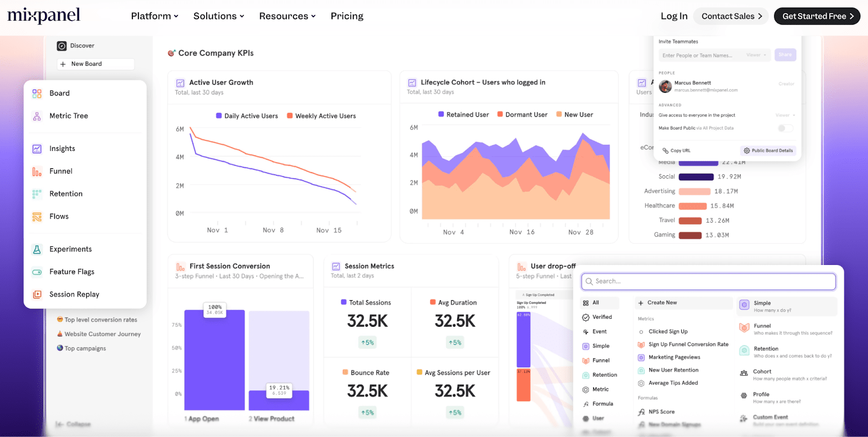Click the Funnel report type icon

[x=744, y=328]
